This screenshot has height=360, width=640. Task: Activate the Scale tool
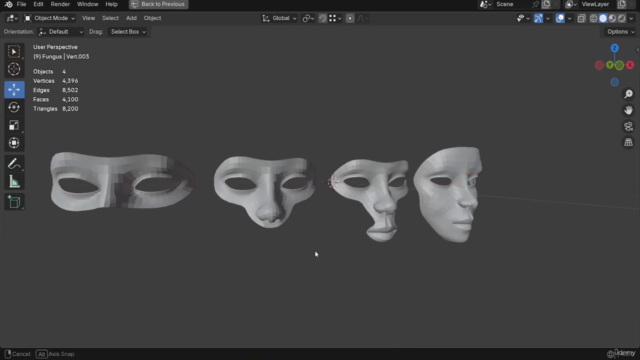coord(14,125)
